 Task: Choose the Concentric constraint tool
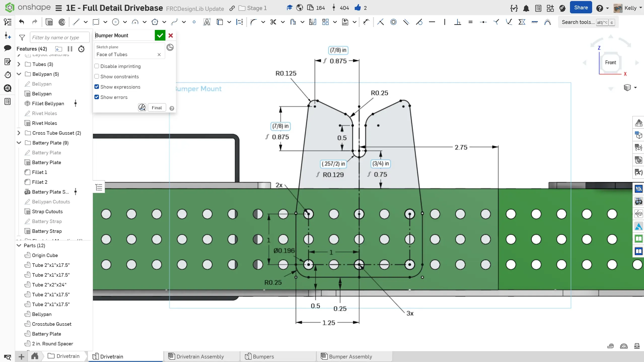pos(393,22)
